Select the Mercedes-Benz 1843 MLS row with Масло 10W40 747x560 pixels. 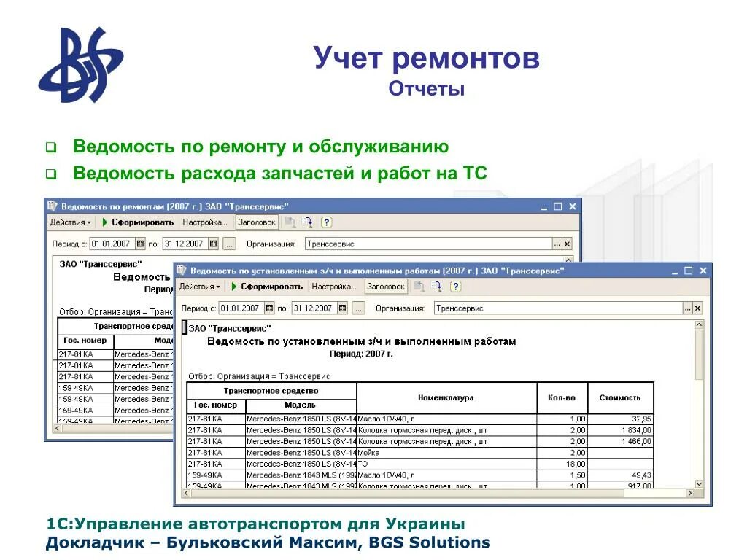[x=419, y=475]
